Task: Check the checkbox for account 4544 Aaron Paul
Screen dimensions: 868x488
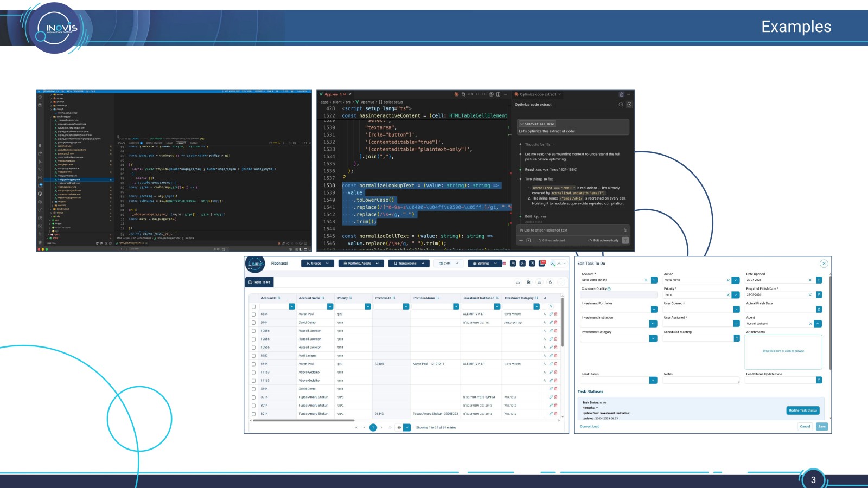Action: click(253, 314)
